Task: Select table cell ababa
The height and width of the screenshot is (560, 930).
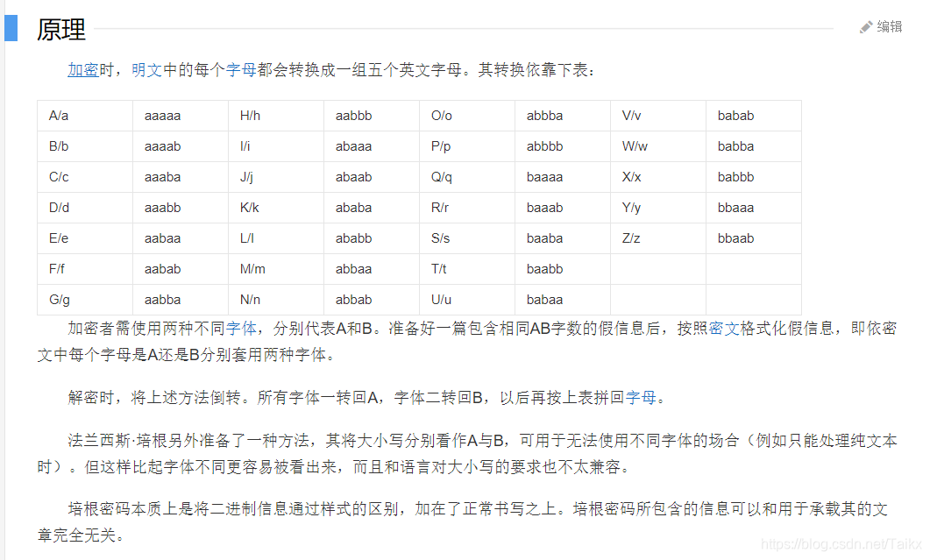Action: 372,208
